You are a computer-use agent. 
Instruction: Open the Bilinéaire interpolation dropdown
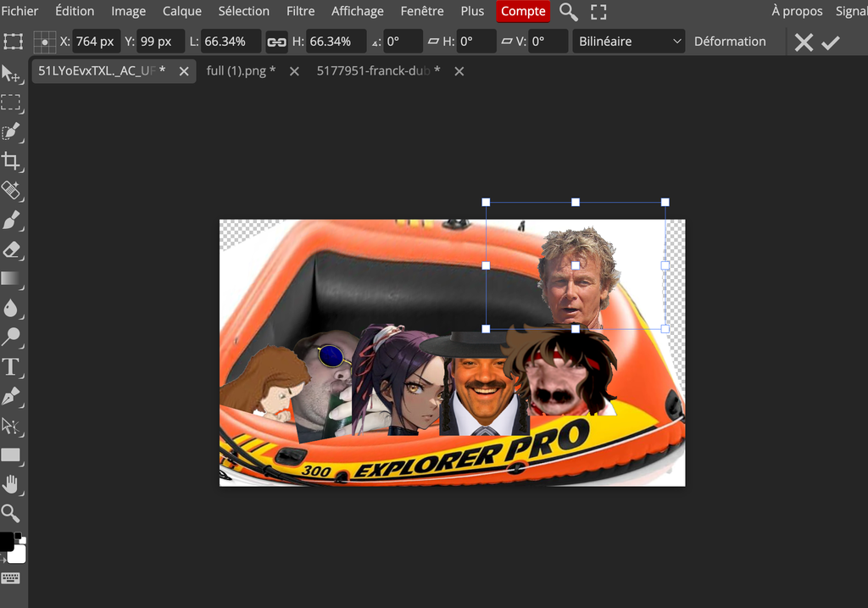629,42
